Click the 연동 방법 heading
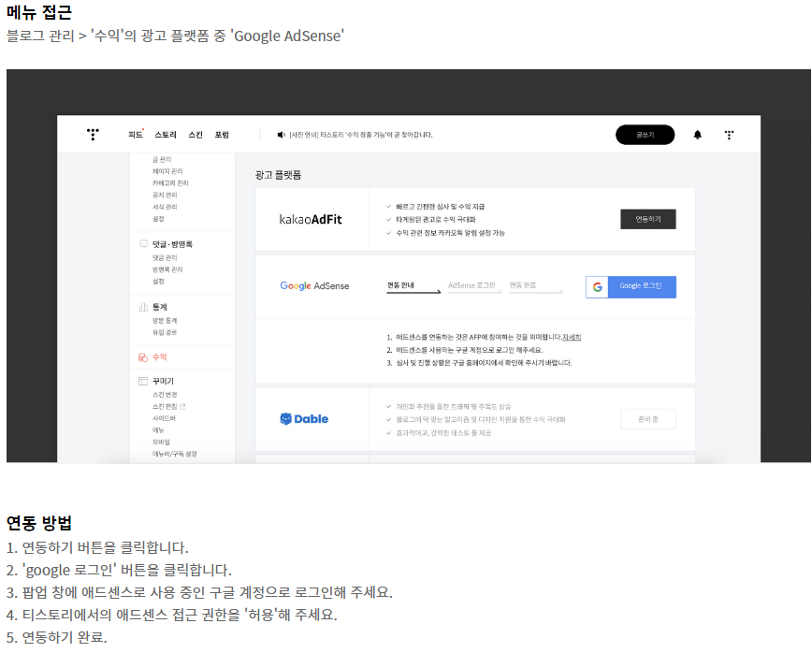 39,523
